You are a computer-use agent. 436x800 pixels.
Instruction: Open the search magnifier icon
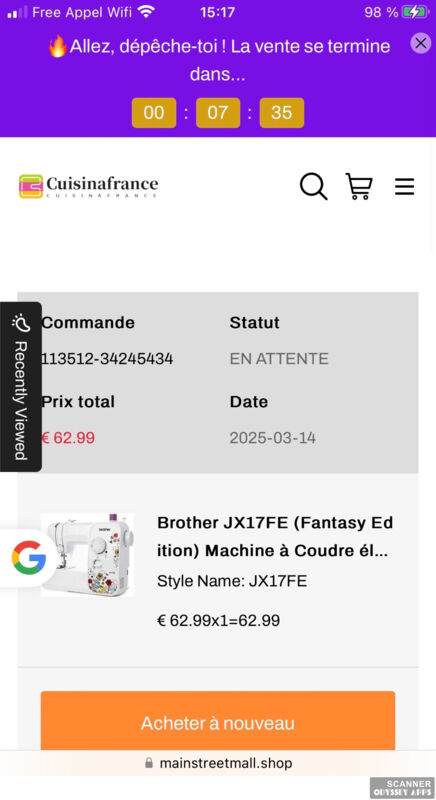coord(314,186)
